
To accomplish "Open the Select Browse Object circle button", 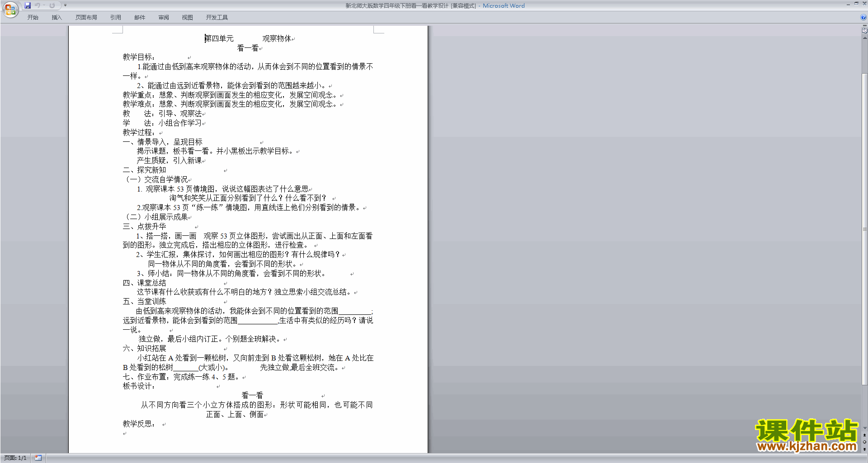I will click(x=864, y=442).
